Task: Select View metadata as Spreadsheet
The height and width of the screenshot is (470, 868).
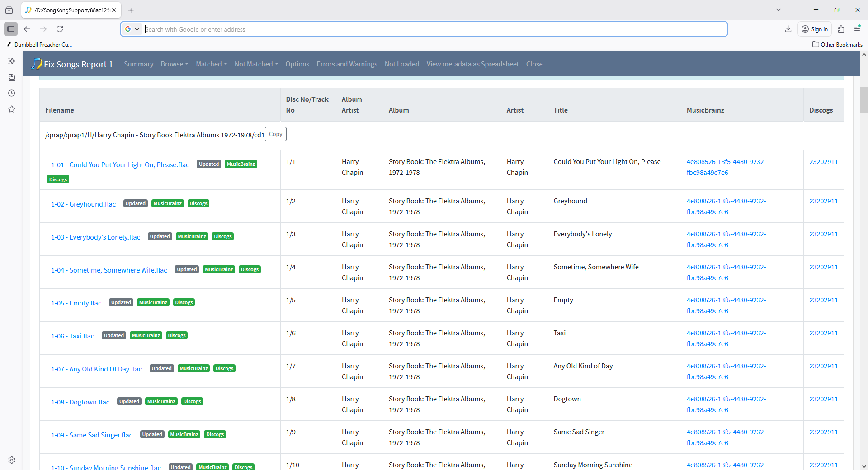Action: tap(472, 64)
